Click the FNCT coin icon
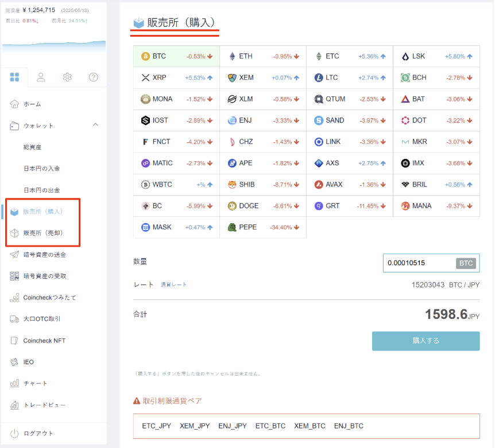The width and height of the screenshot is (495, 448). click(145, 142)
